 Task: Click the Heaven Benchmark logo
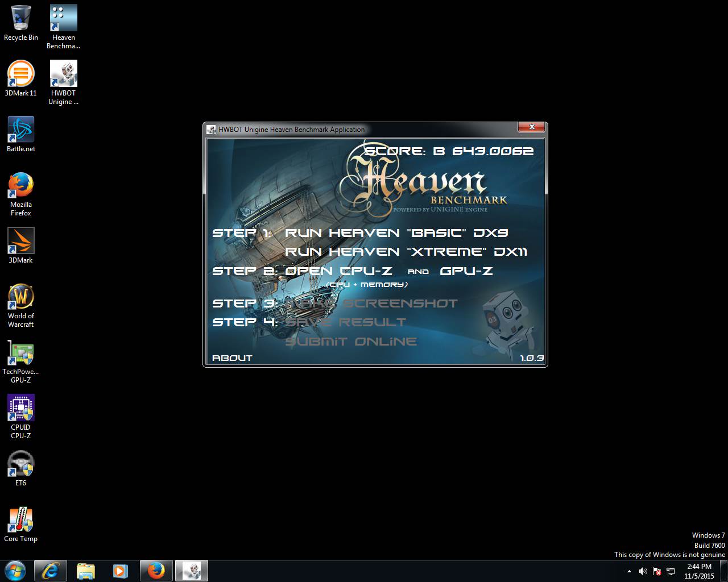[x=423, y=180]
